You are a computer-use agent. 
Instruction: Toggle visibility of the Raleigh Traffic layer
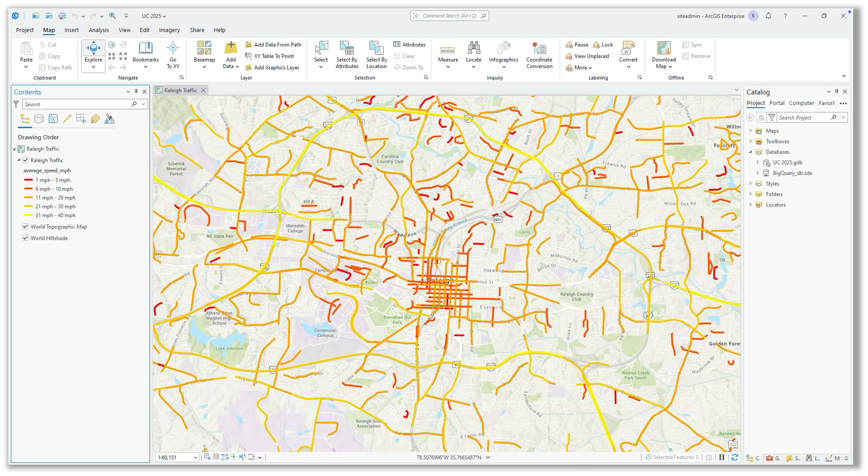pyautogui.click(x=25, y=160)
